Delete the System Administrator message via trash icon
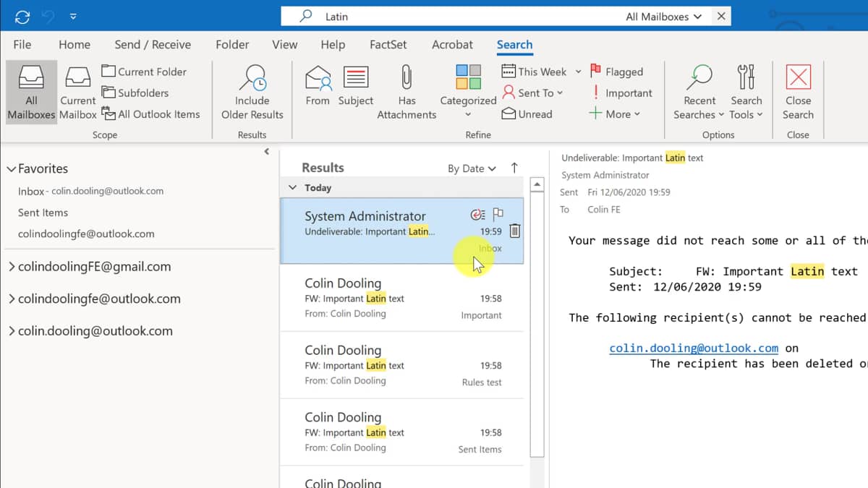The image size is (868, 488). [514, 231]
